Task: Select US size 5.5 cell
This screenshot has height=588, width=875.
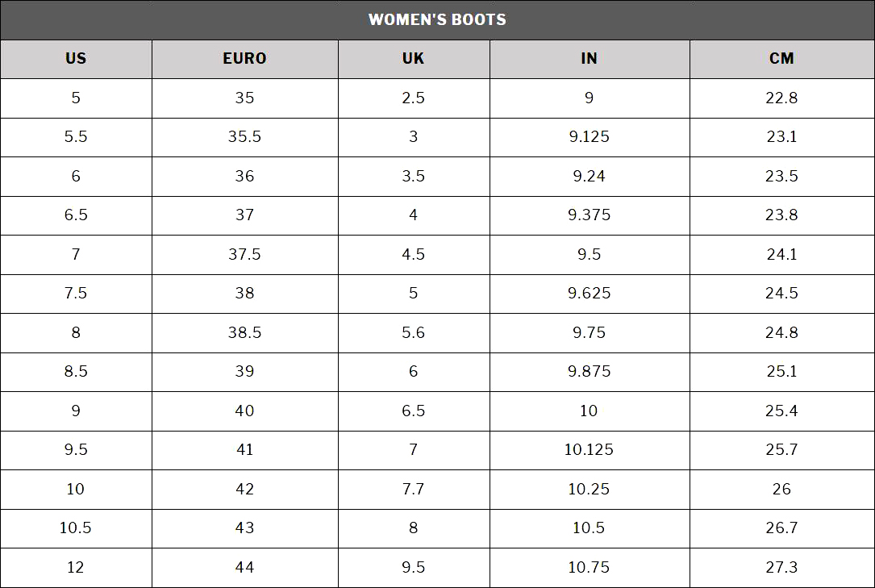Action: coord(76,137)
